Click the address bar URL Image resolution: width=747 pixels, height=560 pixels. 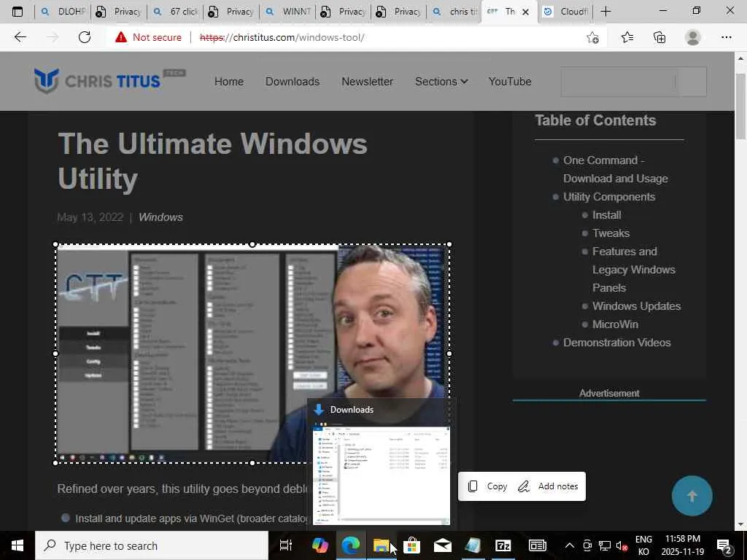click(x=282, y=37)
